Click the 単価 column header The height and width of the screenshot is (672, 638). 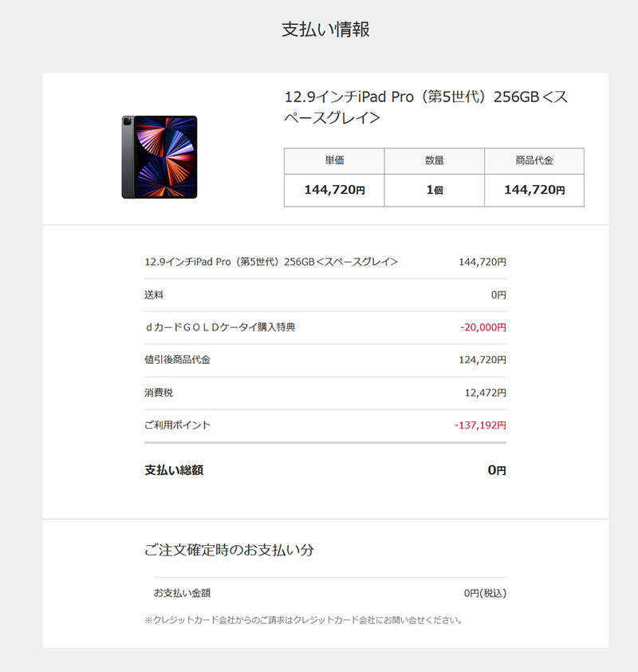tap(334, 160)
